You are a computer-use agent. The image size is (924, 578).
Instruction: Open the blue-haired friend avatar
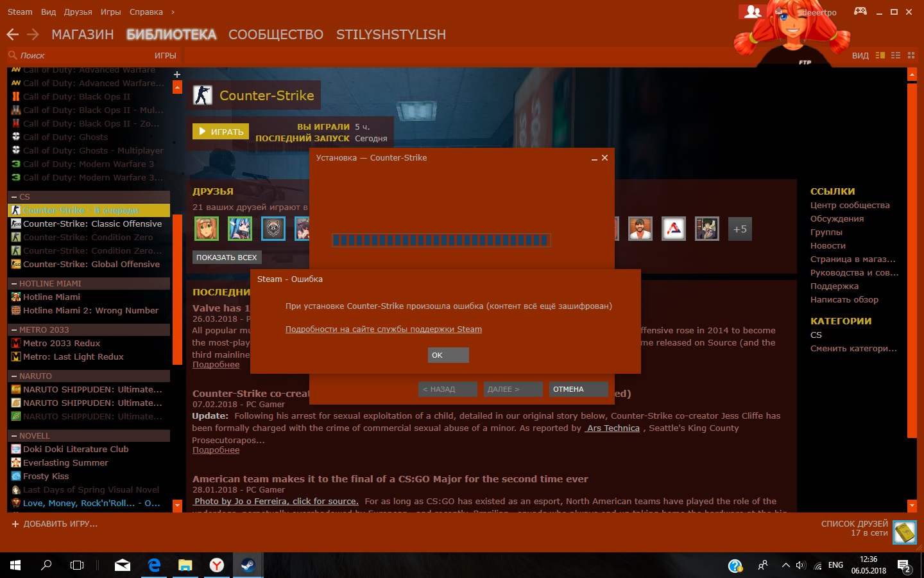(240, 229)
